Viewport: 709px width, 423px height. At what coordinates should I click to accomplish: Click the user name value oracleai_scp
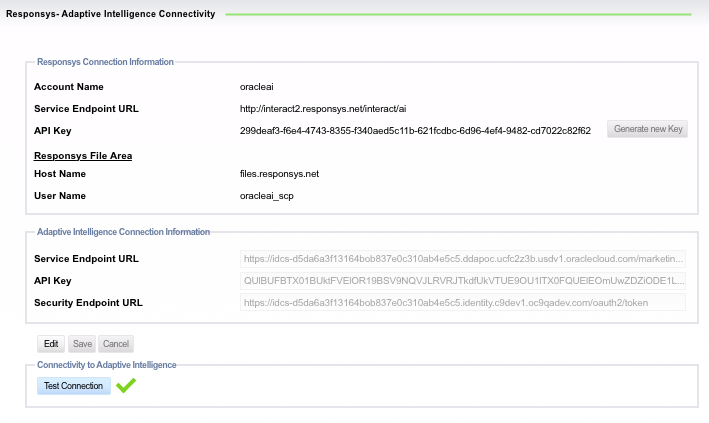coord(266,196)
